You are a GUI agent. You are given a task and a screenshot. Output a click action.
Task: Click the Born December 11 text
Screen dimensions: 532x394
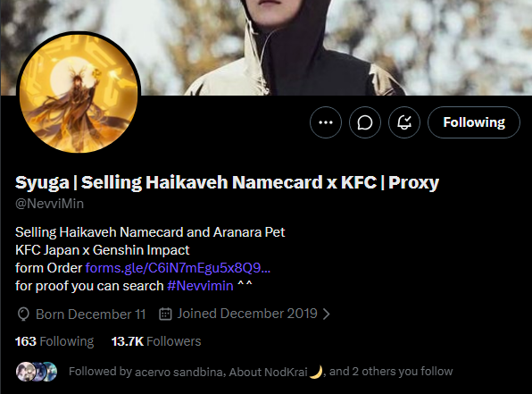point(90,314)
